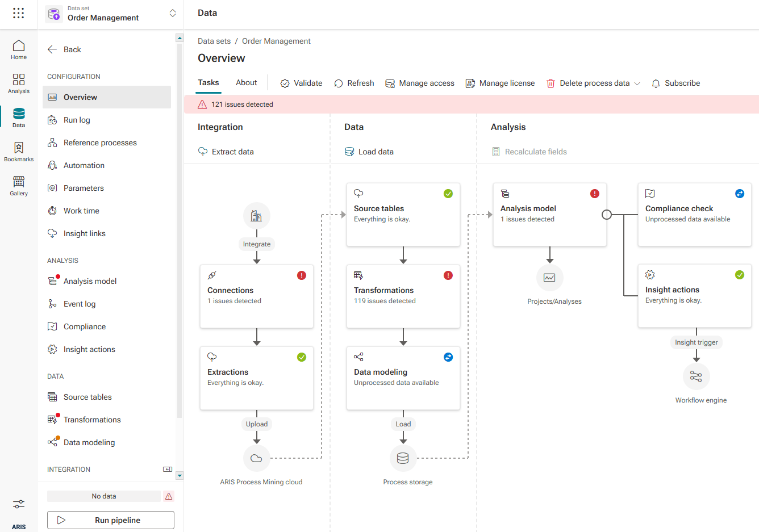Click the Validate button
This screenshot has height=532, width=759.
tap(301, 83)
